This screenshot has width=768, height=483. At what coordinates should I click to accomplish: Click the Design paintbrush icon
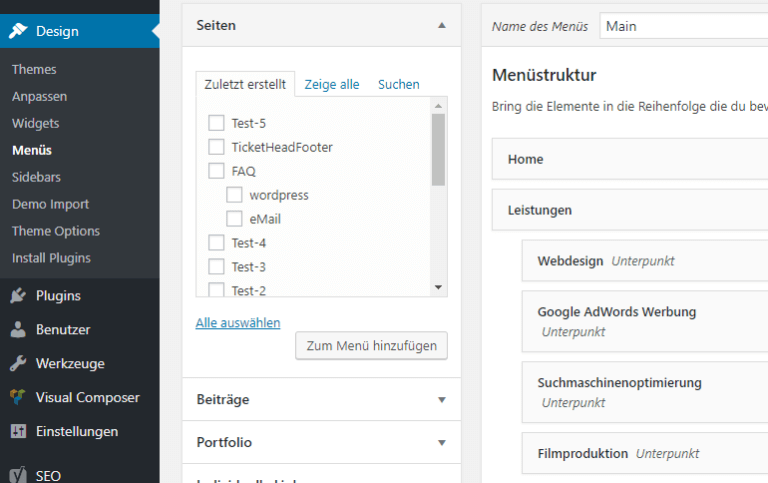click(18, 31)
